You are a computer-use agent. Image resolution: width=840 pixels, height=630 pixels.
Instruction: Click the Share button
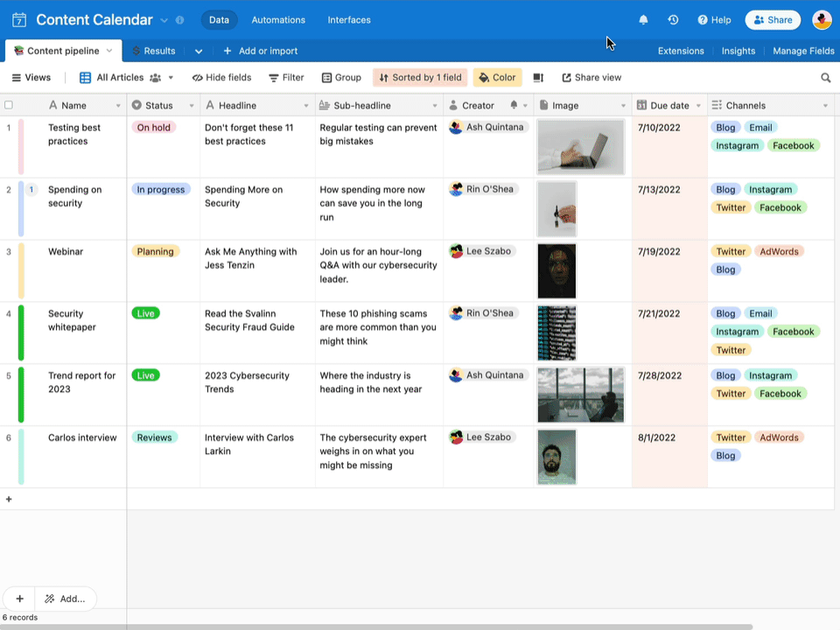pyautogui.click(x=773, y=20)
